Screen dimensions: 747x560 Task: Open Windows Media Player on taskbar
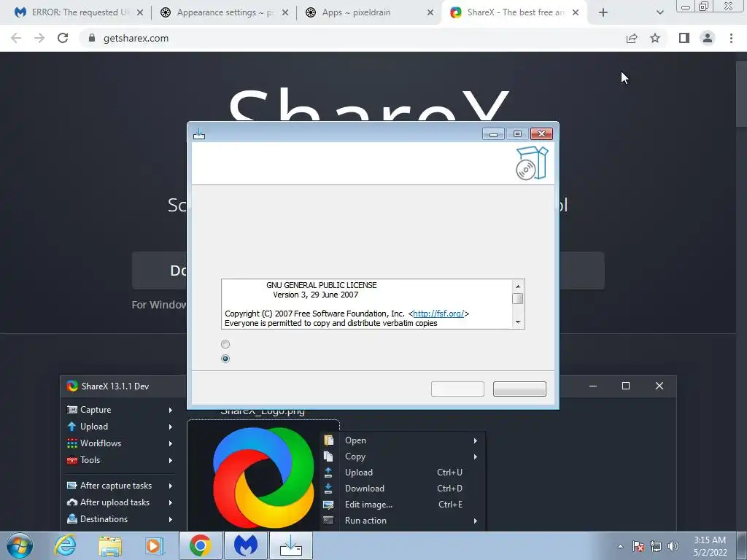point(155,546)
